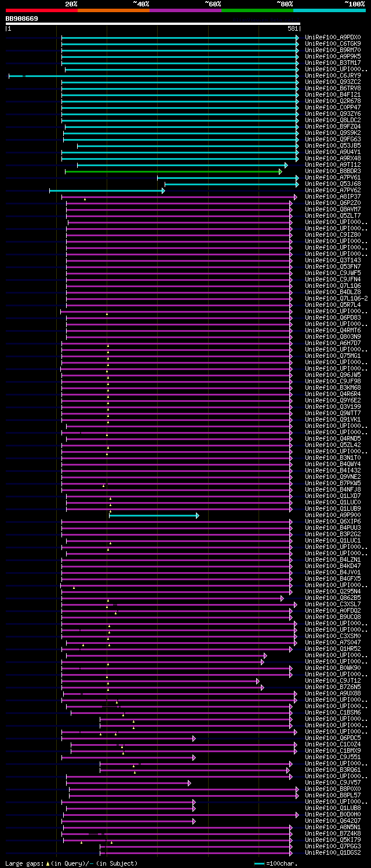Screen dimensions: 371x868
Task: Open hit UniRef100_B3TM17
Action: pyautogui.click(x=333, y=63)
